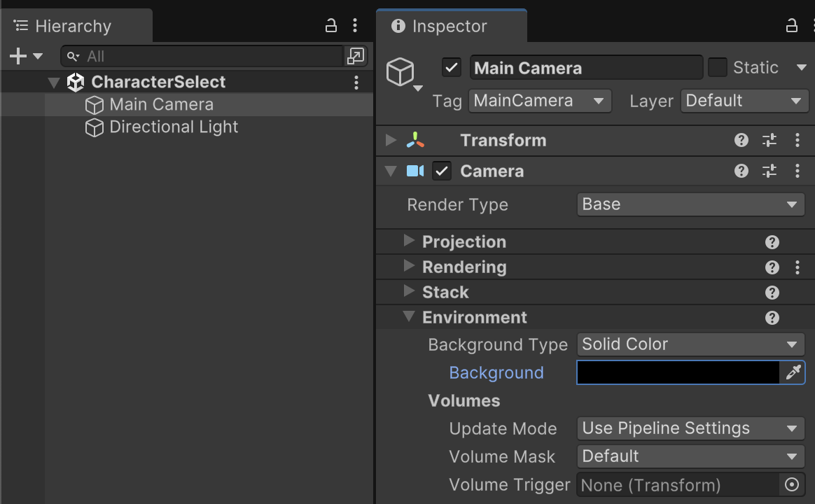Open the Background Type dropdown
This screenshot has height=504, width=815.
click(x=690, y=344)
